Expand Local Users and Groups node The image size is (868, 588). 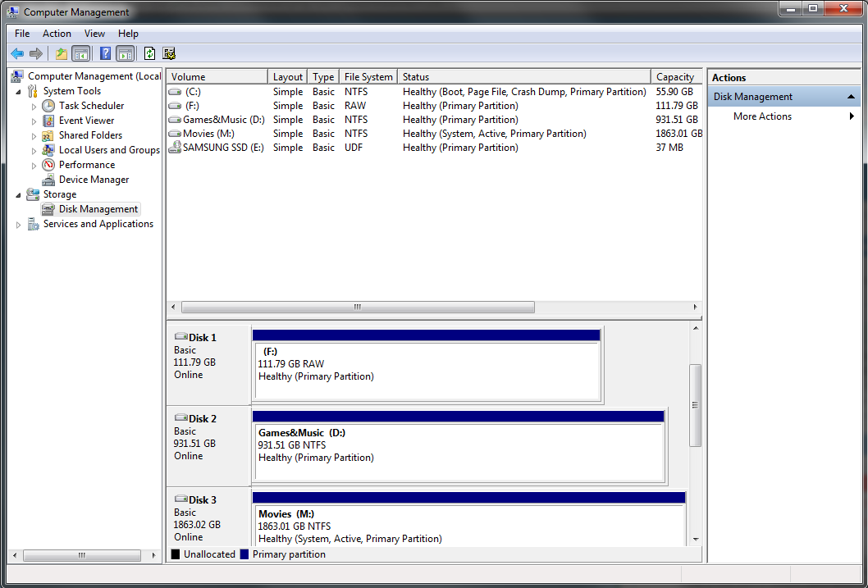[x=34, y=150]
